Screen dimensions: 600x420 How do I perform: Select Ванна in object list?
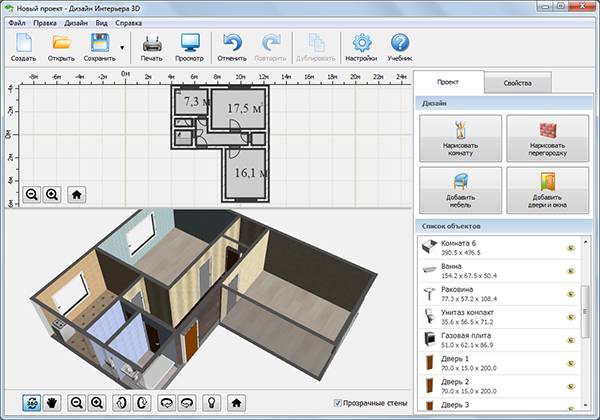point(499,271)
